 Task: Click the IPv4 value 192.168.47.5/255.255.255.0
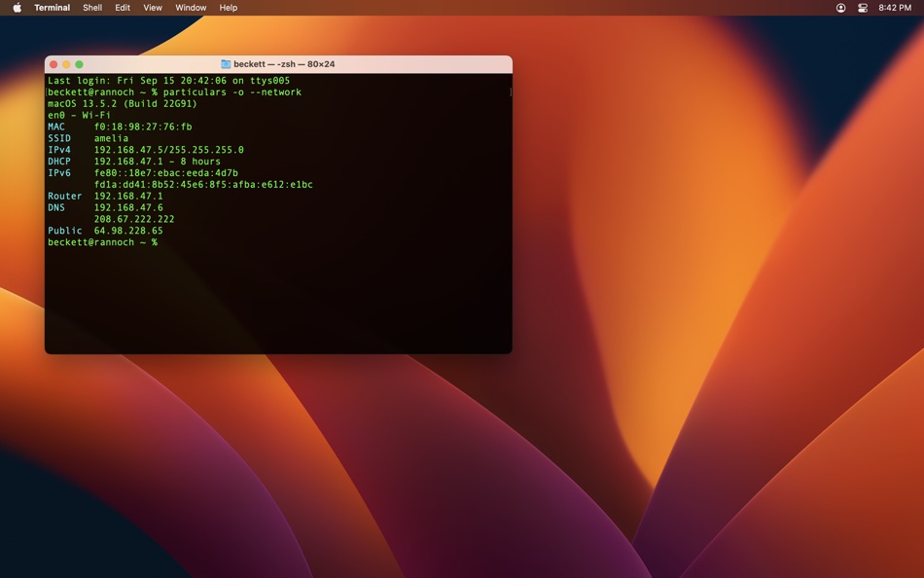169,150
